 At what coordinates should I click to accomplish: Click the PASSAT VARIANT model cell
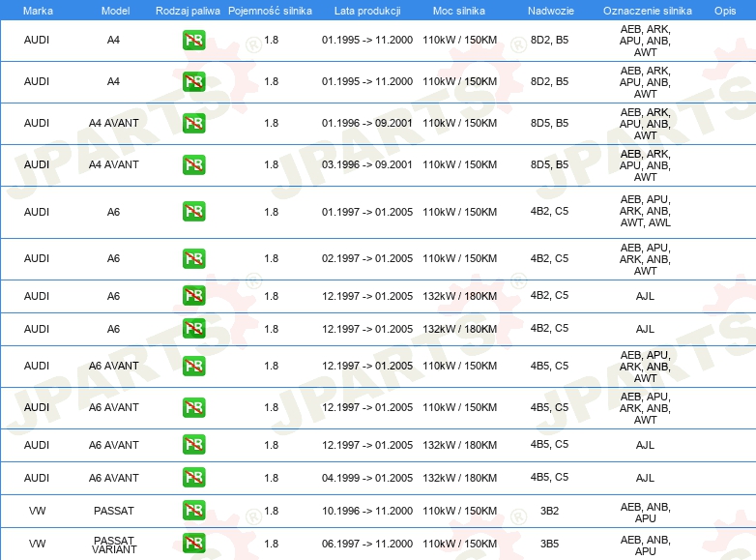[x=114, y=545]
